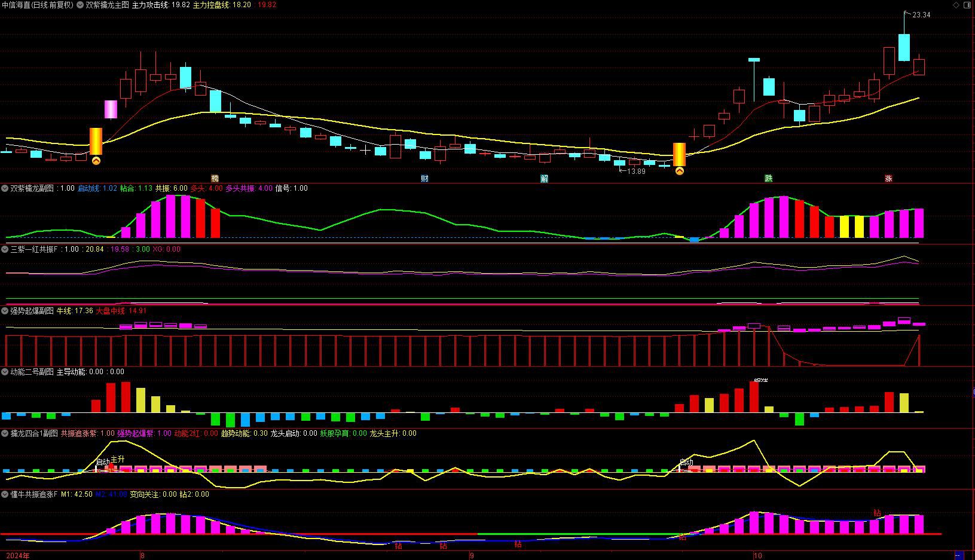Viewport: 975px width, 560px height.
Task: Click the 牛线 17.36 value
Action: tap(75, 311)
